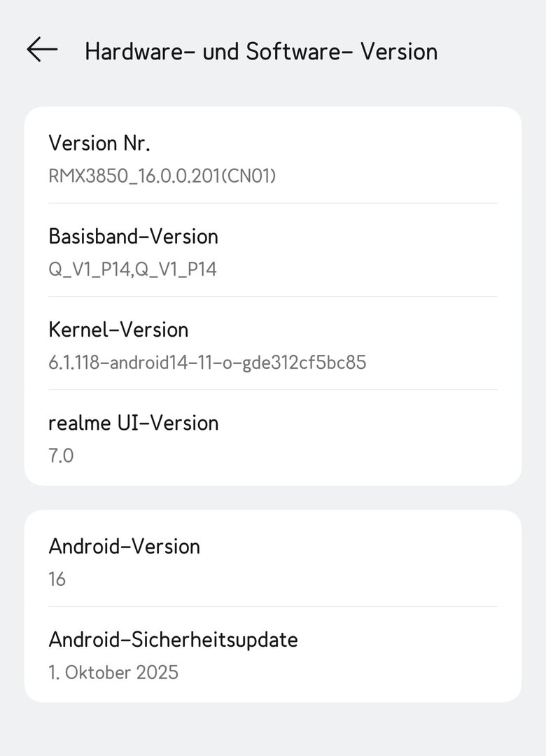Click the divider line below Version Nr. entry
The width and height of the screenshot is (546, 756).
(x=273, y=204)
